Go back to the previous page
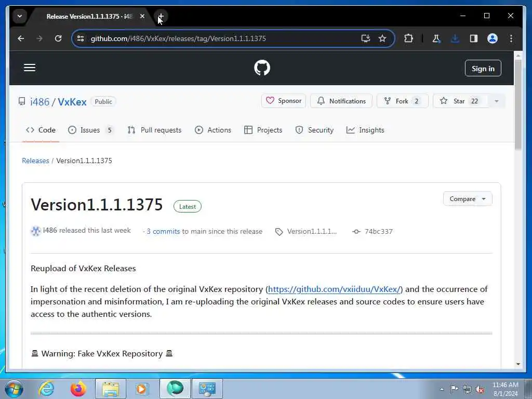The height and width of the screenshot is (399, 532). pos(21,38)
